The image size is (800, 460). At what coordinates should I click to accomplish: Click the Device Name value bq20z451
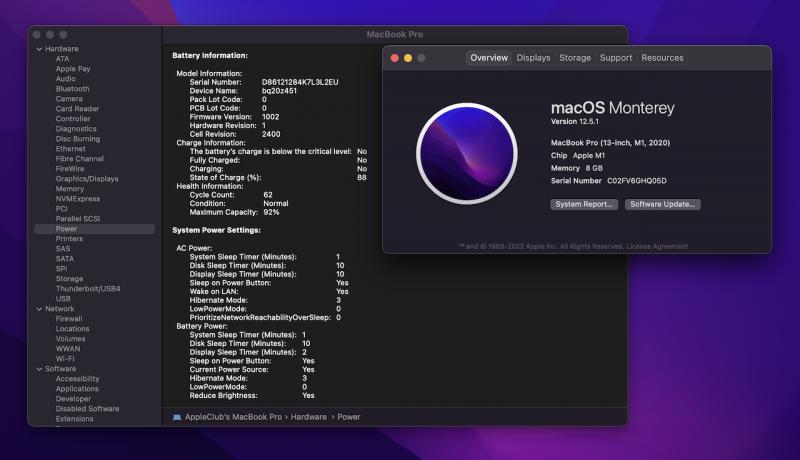point(279,91)
